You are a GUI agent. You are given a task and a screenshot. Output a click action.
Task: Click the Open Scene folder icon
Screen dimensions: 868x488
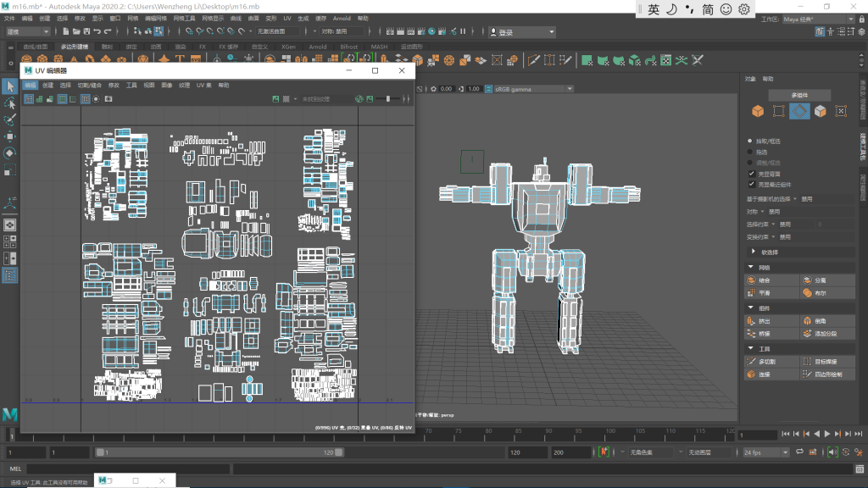(x=76, y=31)
